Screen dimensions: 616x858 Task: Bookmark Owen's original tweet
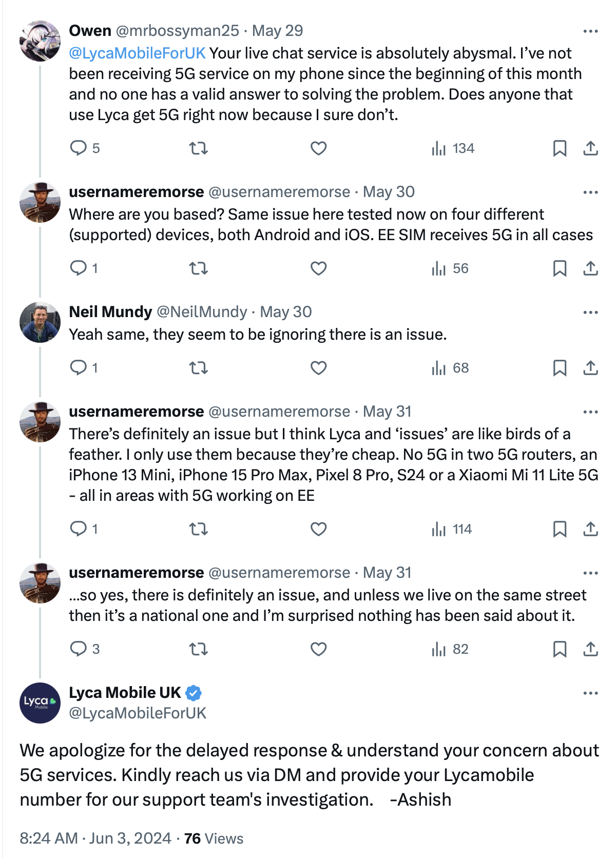pyautogui.click(x=560, y=148)
